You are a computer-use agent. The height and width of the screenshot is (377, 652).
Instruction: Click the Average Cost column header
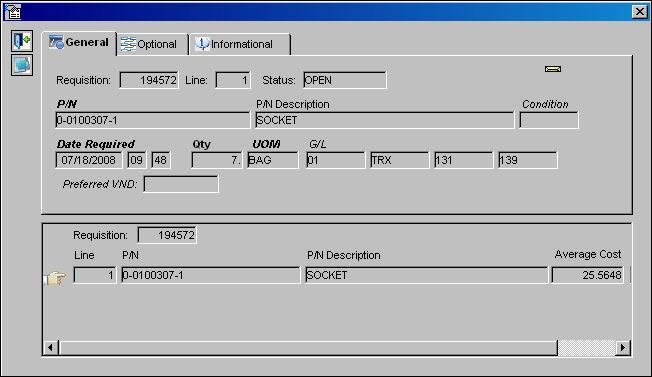click(x=588, y=254)
